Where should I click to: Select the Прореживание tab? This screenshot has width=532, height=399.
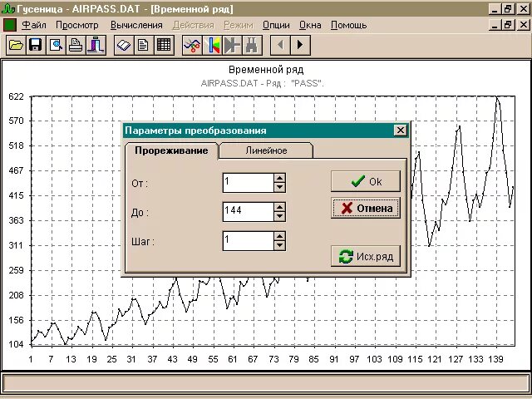171,150
